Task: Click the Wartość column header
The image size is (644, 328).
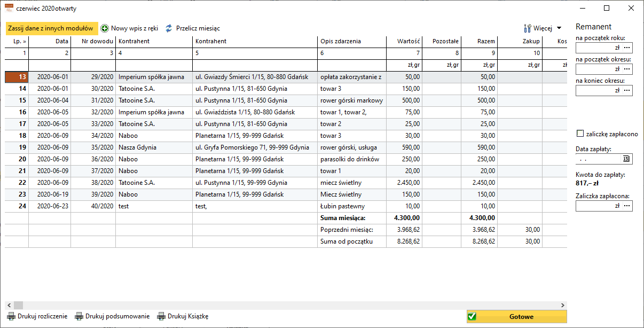Action: click(x=404, y=41)
